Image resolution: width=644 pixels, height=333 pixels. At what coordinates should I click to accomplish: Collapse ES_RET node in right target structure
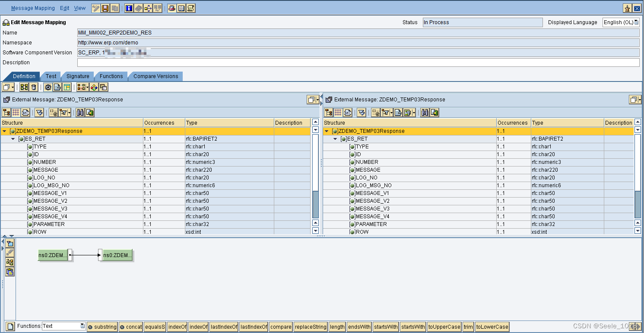[336, 139]
